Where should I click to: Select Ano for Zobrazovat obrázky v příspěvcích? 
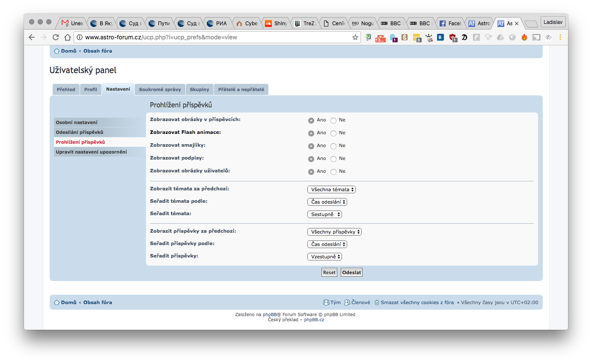pos(311,120)
